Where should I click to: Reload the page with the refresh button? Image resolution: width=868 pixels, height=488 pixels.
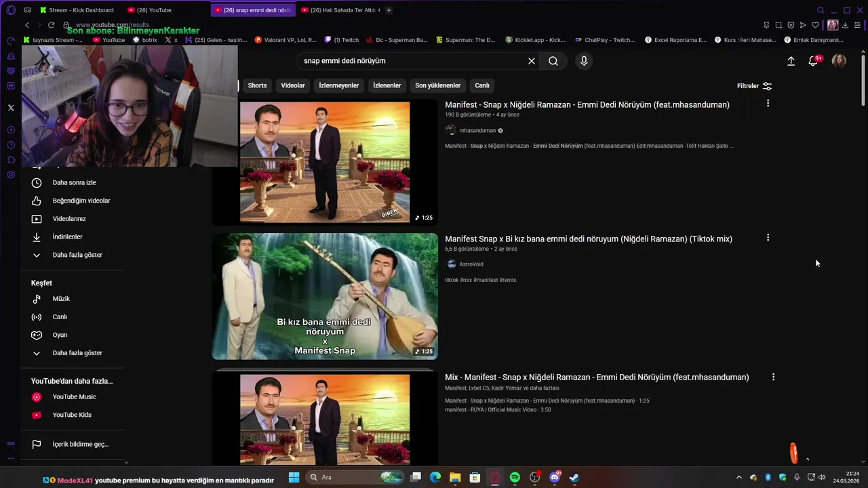(51, 25)
